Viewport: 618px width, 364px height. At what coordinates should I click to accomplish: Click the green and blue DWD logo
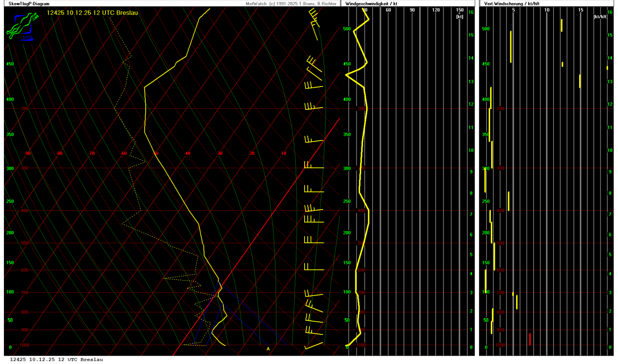20,26
